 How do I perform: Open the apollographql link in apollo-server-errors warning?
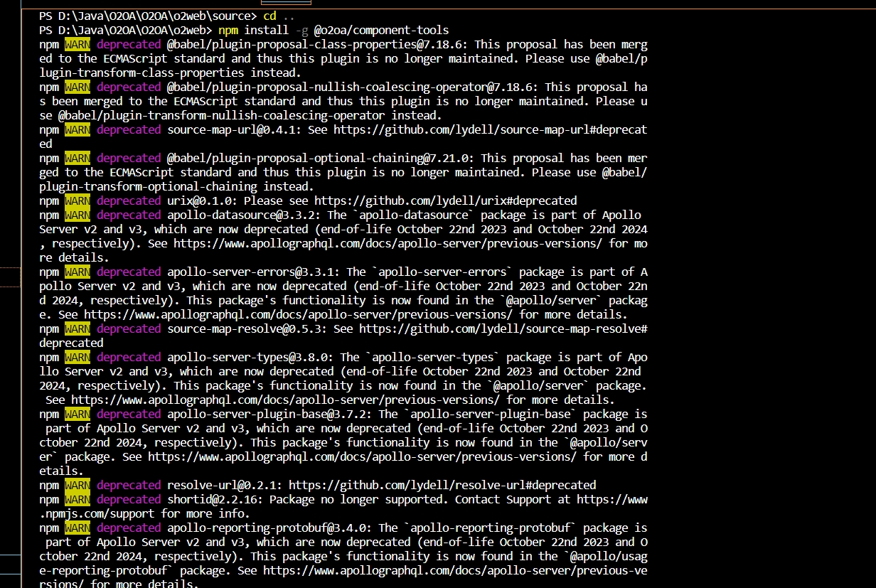coord(299,314)
